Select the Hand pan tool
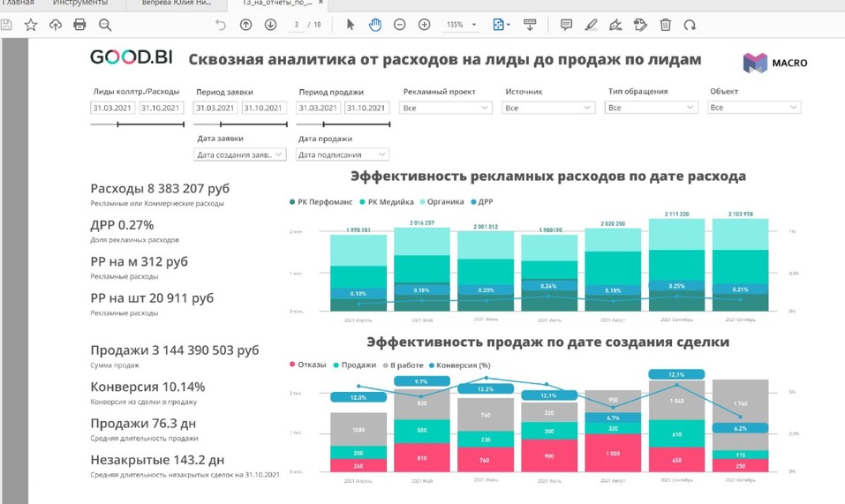The height and width of the screenshot is (504, 845). [374, 25]
